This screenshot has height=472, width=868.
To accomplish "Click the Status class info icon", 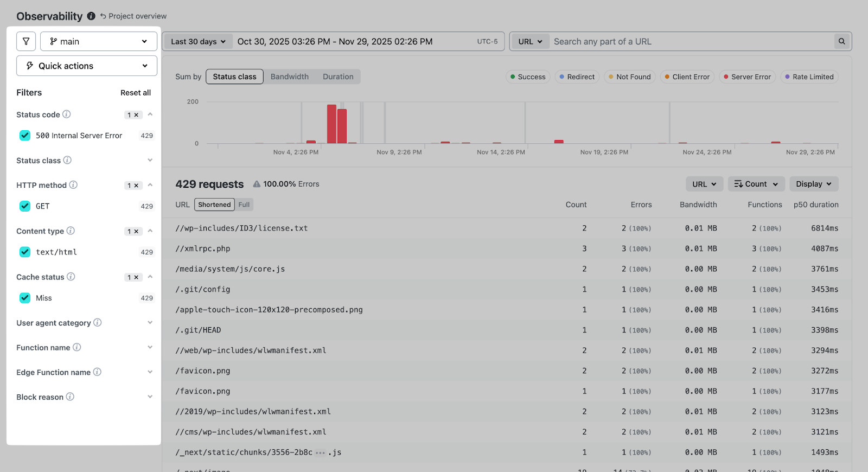I will click(x=67, y=160).
